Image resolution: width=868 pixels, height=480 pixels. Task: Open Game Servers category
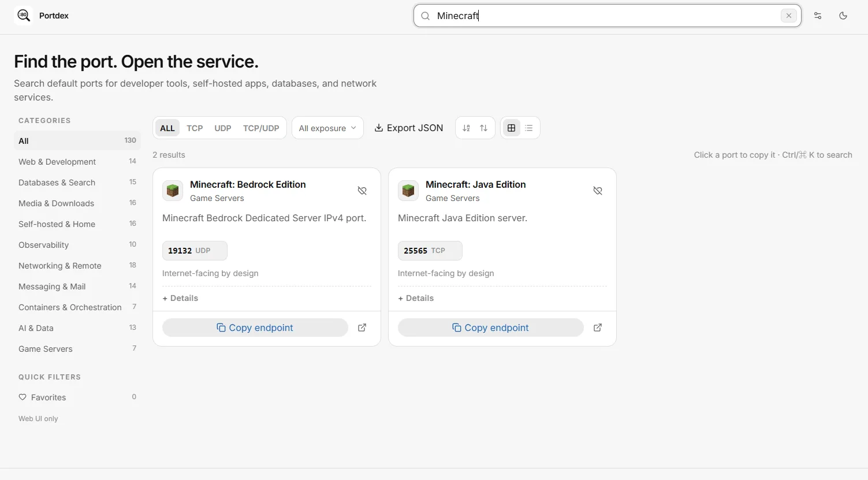(77, 349)
